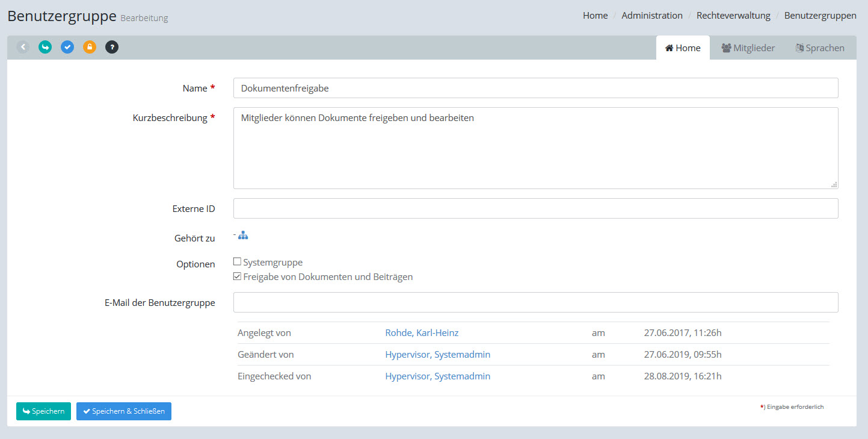The height and width of the screenshot is (439, 868).
Task: Click the blue checkmark save-and-close icon
Action: pos(67,47)
